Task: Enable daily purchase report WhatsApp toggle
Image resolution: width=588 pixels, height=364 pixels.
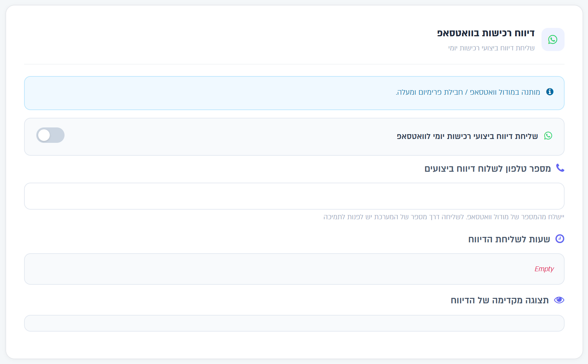Action: tap(50, 135)
